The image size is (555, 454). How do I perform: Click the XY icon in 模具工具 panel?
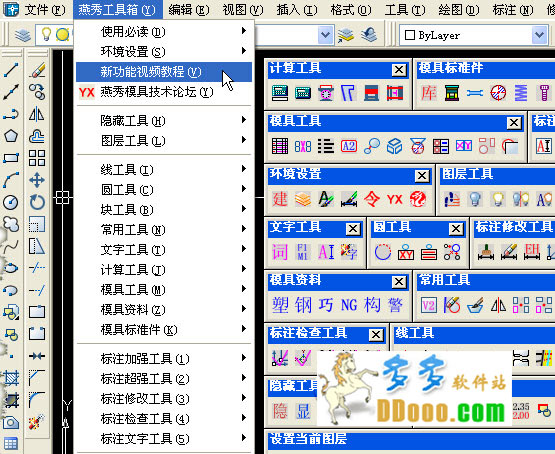tap(464, 146)
